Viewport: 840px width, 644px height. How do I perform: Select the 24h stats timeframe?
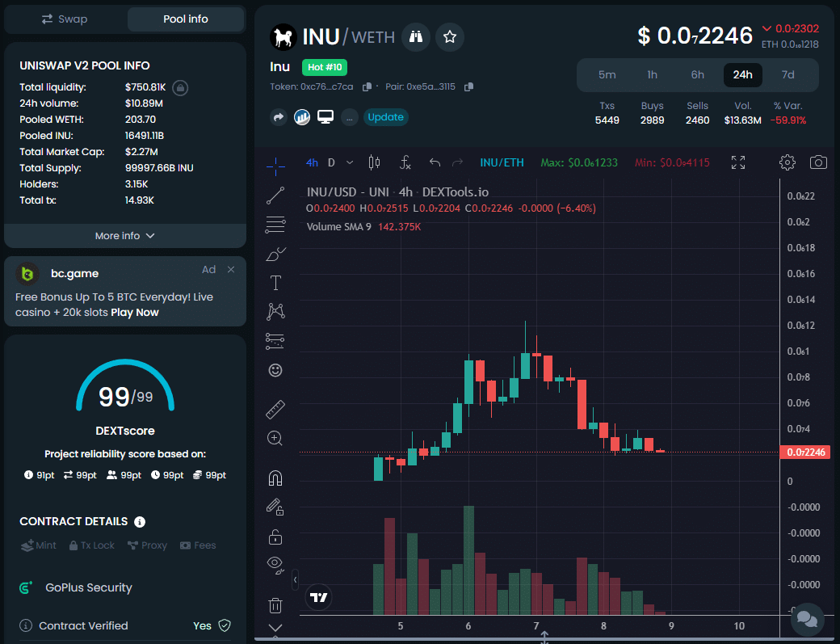tap(742, 74)
